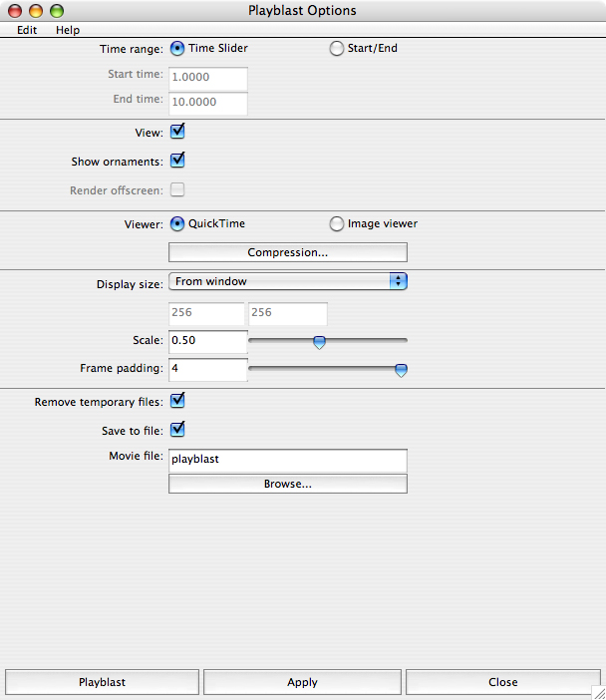The height and width of the screenshot is (700, 606).
Task: Click the Apply button
Action: [x=302, y=682]
